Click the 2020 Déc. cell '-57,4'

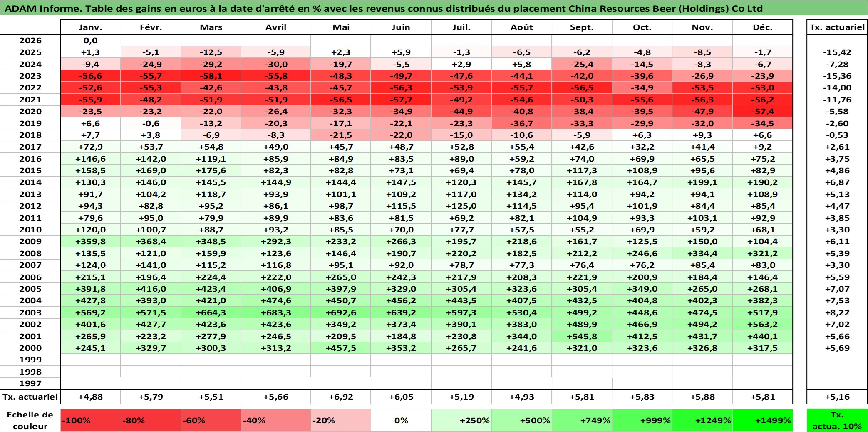(x=763, y=111)
